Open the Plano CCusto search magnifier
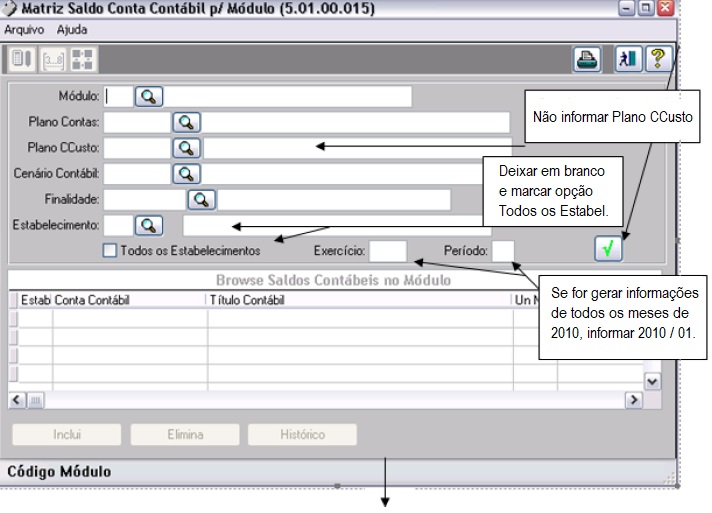 (x=186, y=148)
